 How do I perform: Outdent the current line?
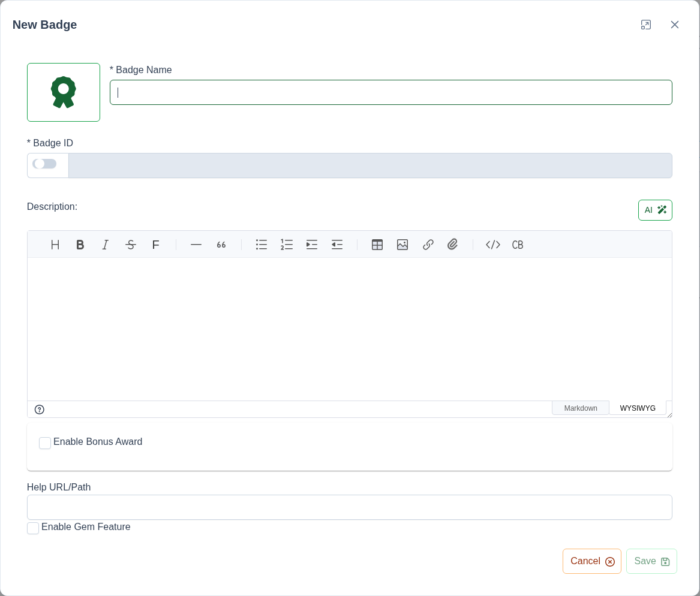[x=337, y=245]
